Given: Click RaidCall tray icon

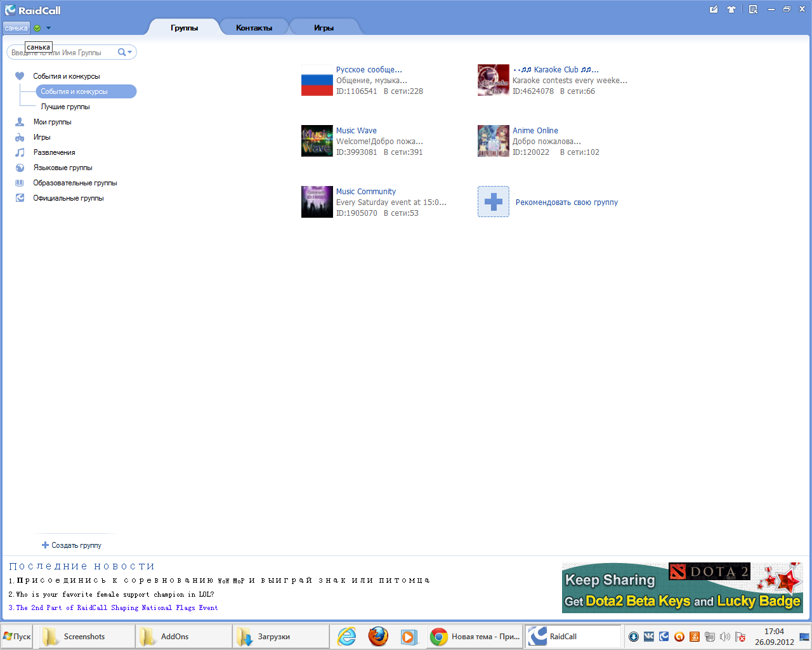Looking at the screenshot, I should (x=664, y=637).
